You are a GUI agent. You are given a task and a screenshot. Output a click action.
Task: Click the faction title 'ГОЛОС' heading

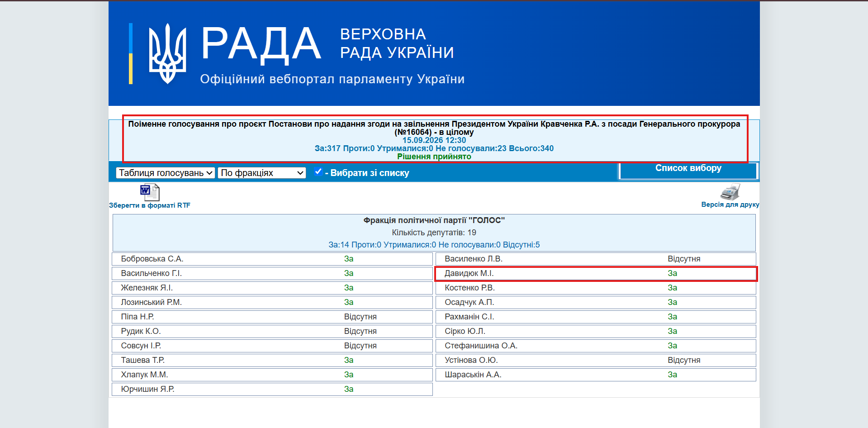pos(434,220)
